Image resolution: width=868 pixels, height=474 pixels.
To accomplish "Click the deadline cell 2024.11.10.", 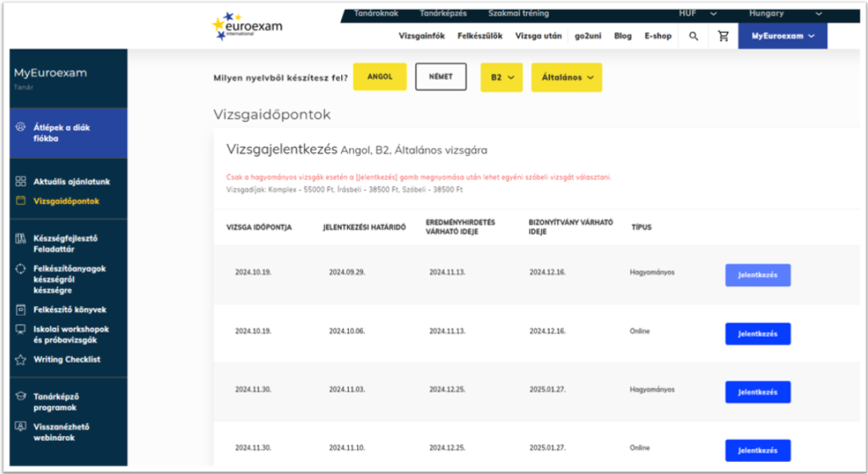I will coord(346,447).
